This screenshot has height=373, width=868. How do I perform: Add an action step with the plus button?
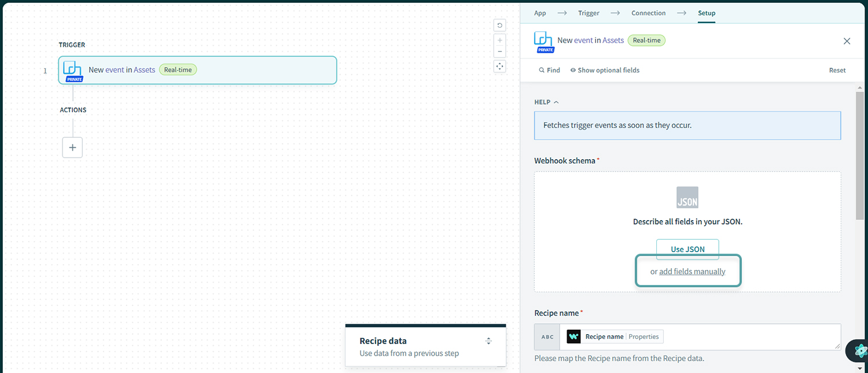click(x=72, y=148)
